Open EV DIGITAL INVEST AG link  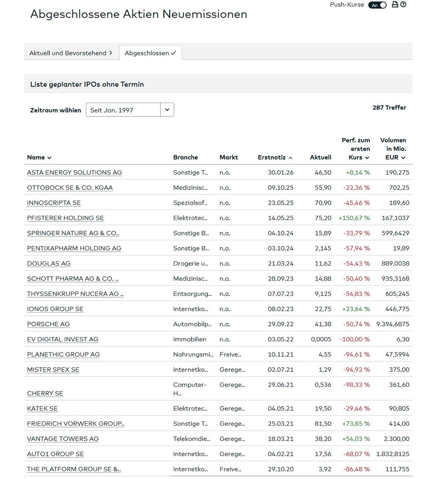pos(63,339)
